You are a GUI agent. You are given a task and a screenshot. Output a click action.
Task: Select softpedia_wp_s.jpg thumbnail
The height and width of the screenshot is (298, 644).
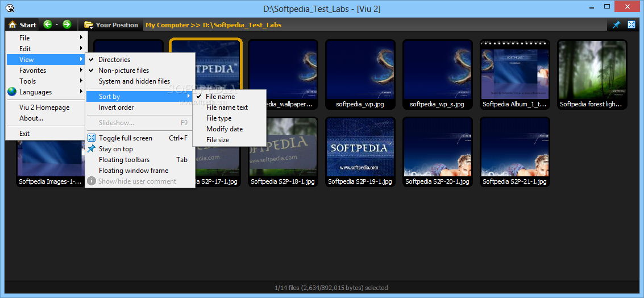click(x=438, y=74)
